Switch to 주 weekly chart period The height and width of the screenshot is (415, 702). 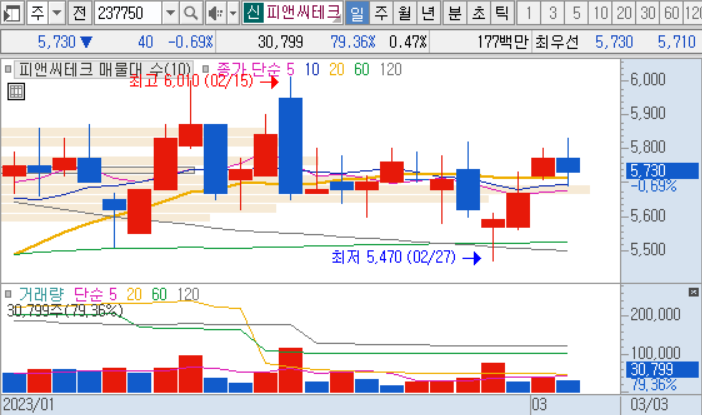click(381, 13)
